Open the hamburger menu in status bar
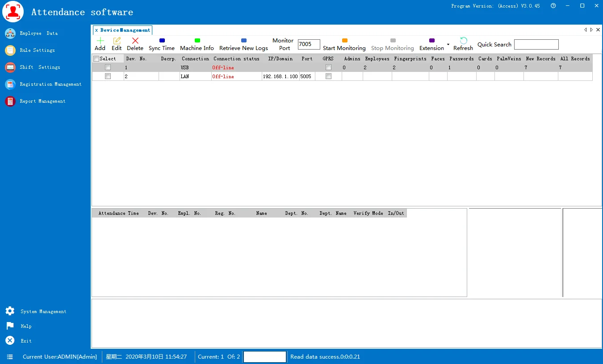Viewport: 603px width, 364px height. (x=10, y=357)
